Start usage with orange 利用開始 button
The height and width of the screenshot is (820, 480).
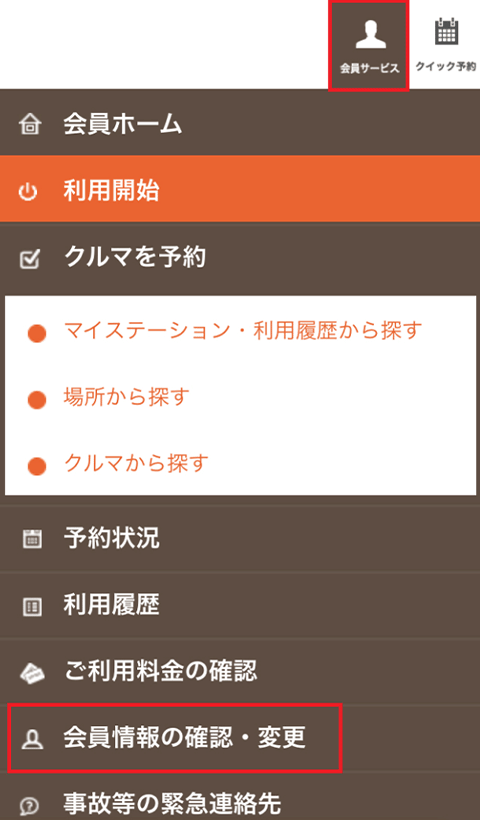240,189
